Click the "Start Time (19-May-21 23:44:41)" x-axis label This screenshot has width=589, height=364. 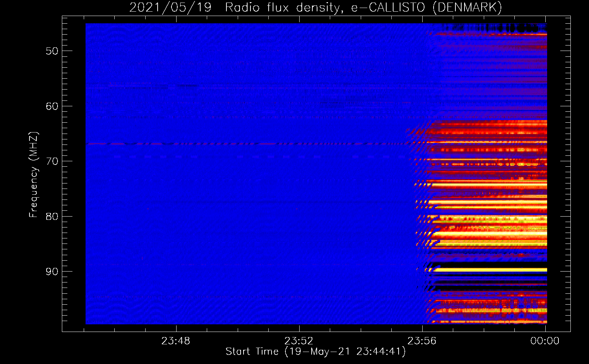pos(316,352)
